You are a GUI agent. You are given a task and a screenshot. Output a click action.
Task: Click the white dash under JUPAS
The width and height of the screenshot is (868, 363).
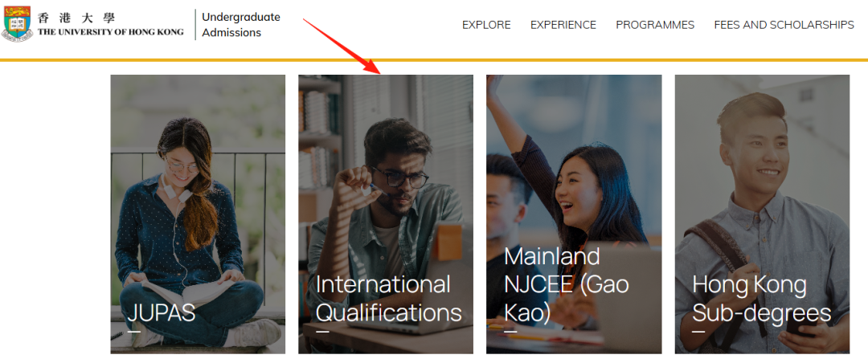[134, 331]
